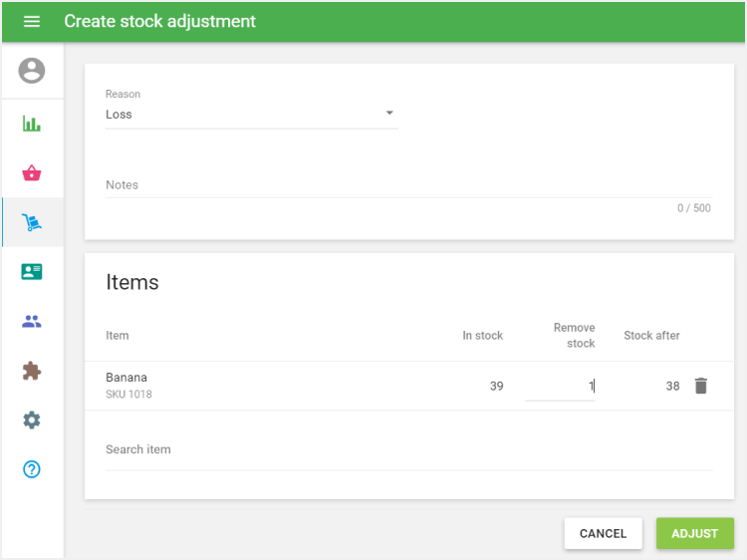Open Help via the question mark icon
The image size is (747, 560).
point(32,468)
